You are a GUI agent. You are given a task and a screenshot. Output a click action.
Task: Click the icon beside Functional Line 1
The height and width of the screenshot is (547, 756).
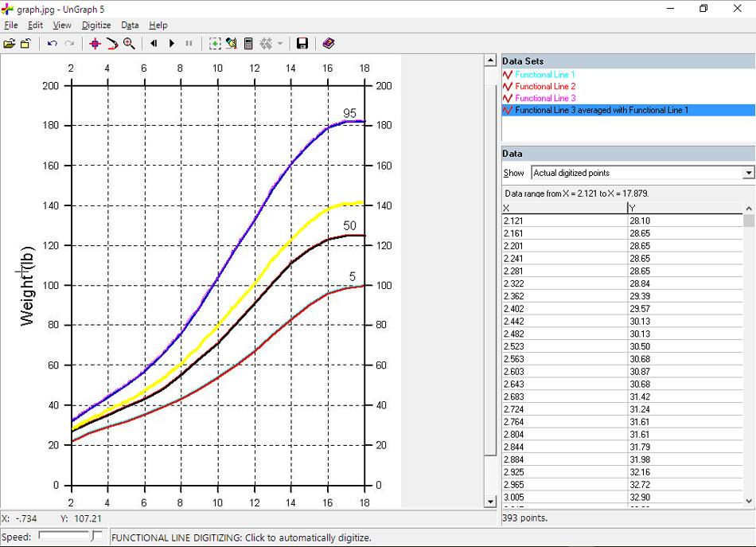click(x=507, y=75)
